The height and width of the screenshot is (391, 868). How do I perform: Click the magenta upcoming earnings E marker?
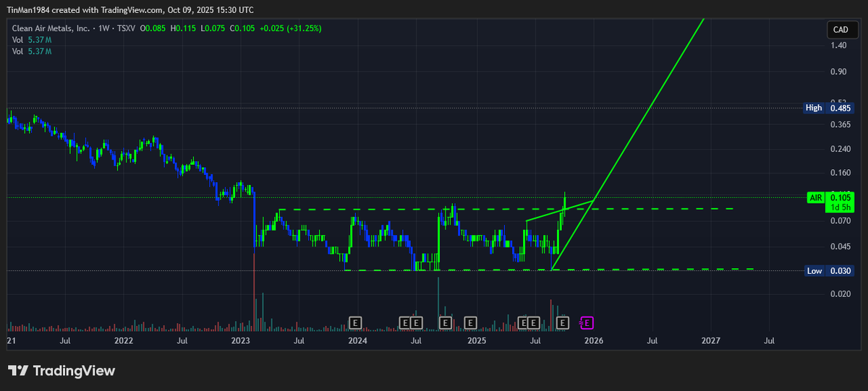click(x=588, y=322)
